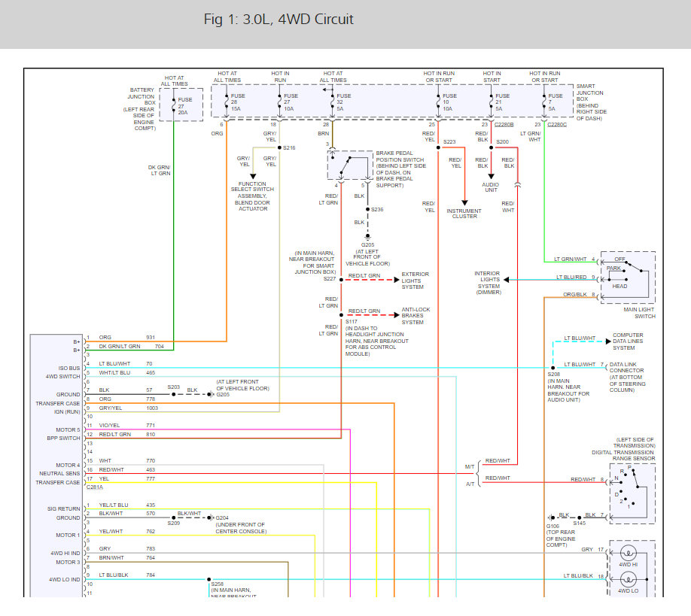Click the 'EXTERIOR LIGHTS SYSTEM' label

(416, 281)
